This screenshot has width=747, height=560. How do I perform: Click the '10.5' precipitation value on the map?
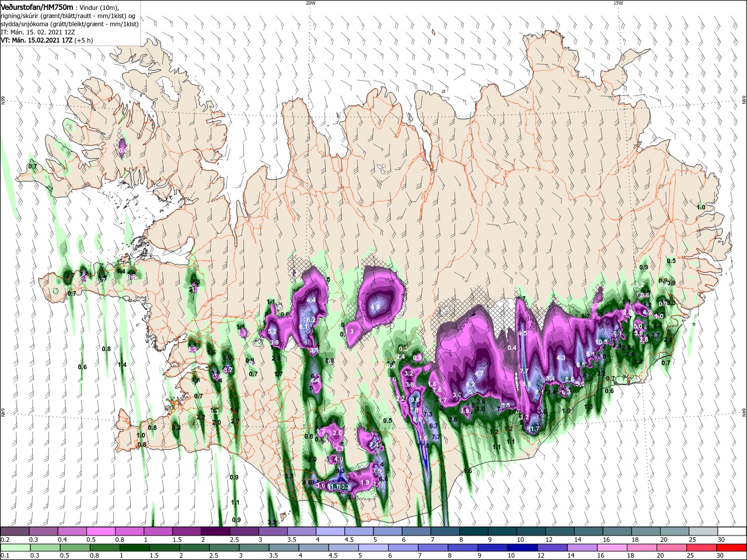coord(601,342)
